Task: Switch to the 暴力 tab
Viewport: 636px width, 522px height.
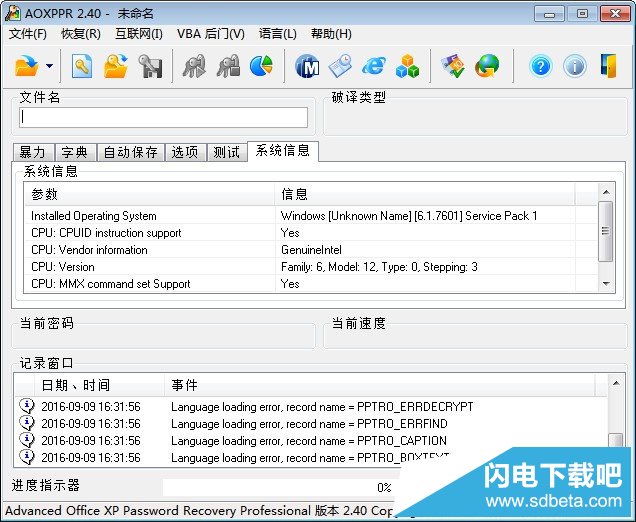Action: point(33,153)
